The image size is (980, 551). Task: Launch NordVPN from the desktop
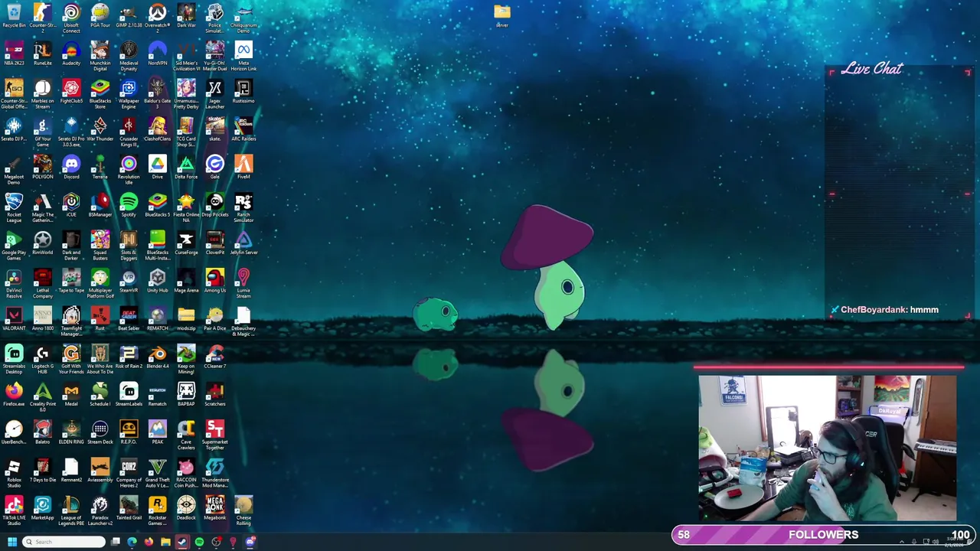(157, 54)
